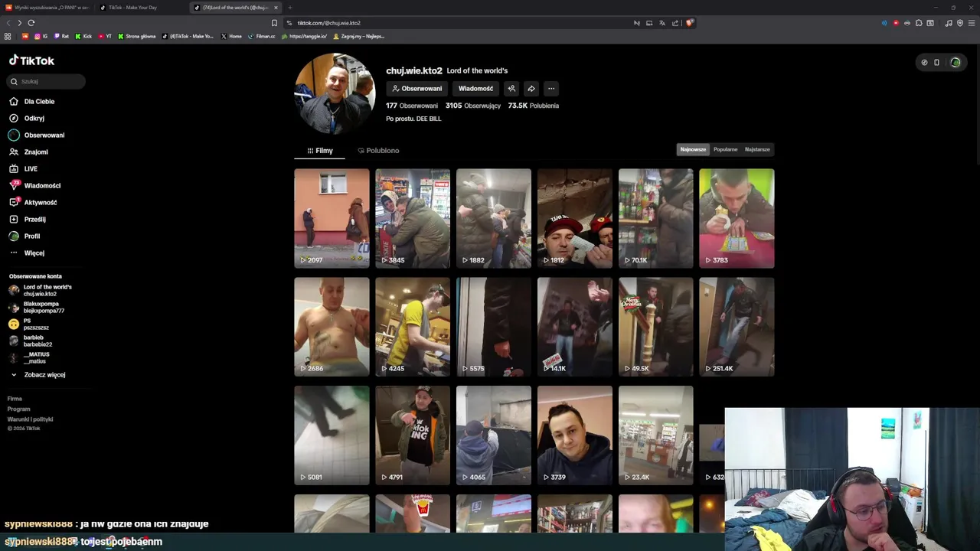The image size is (980, 551).
Task: Sort videos by Najnowsze
Action: click(693, 149)
